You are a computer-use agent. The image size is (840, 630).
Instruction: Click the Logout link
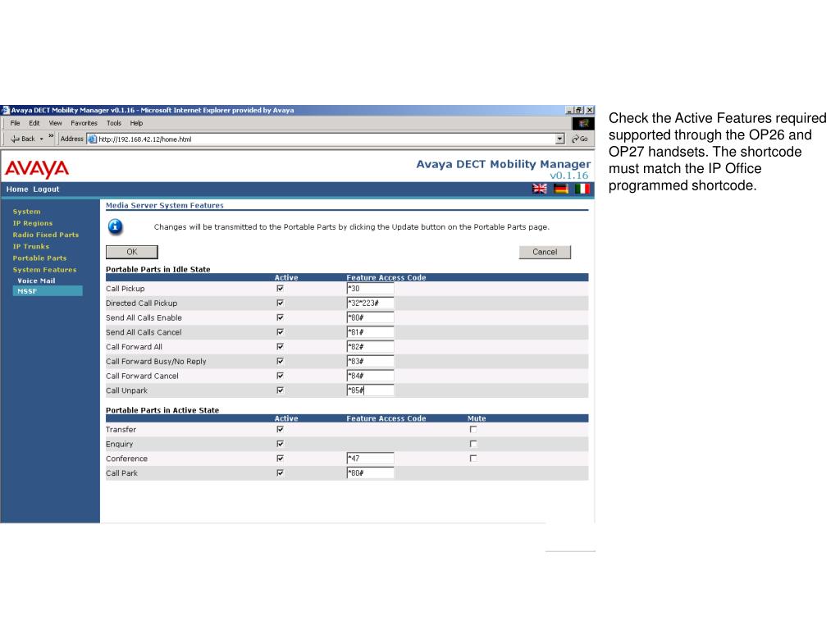[46, 189]
